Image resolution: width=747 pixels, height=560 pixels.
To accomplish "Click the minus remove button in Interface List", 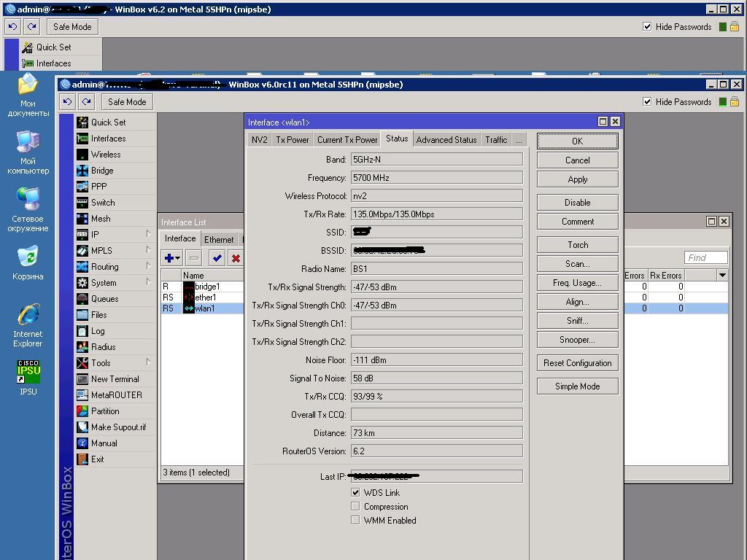I will click(x=194, y=258).
